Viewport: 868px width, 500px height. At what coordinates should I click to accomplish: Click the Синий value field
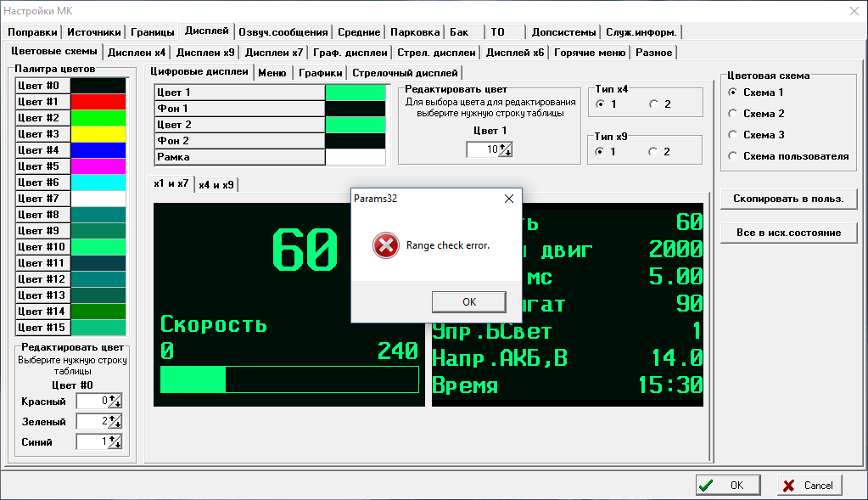(x=92, y=442)
